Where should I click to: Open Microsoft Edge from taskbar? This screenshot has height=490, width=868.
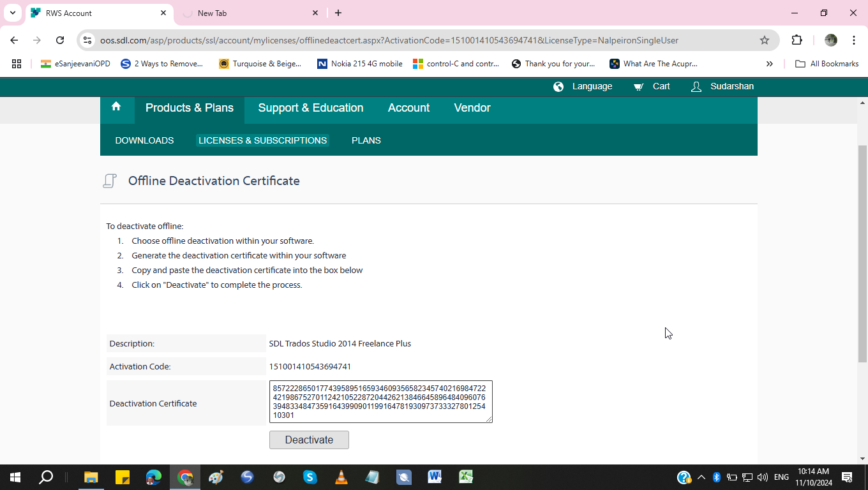click(x=154, y=477)
